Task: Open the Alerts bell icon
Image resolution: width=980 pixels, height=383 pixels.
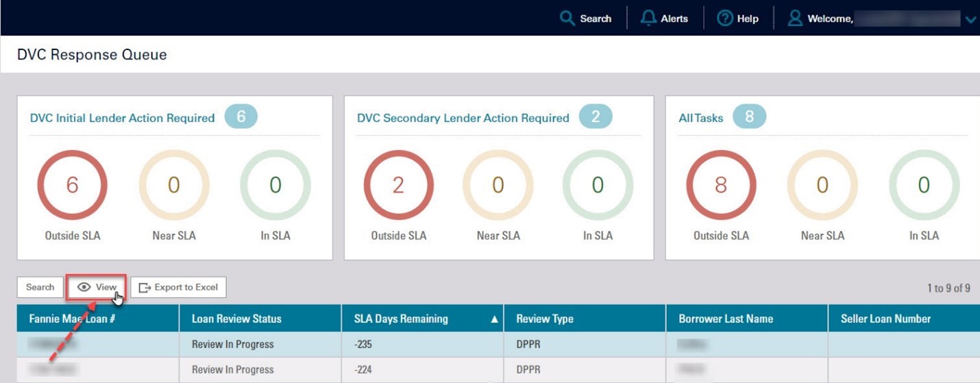Action: 648,18
